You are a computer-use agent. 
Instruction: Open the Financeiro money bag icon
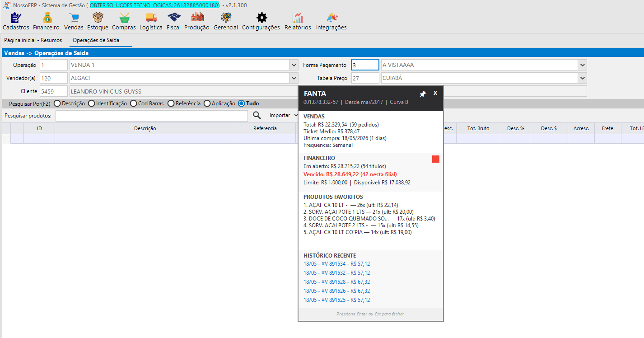click(47, 18)
